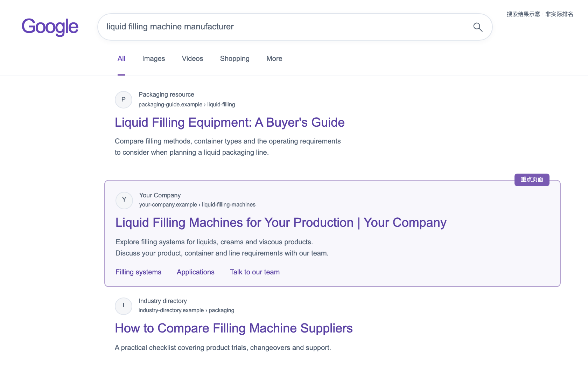Click the 'Packaging resource' site name

(x=166, y=94)
